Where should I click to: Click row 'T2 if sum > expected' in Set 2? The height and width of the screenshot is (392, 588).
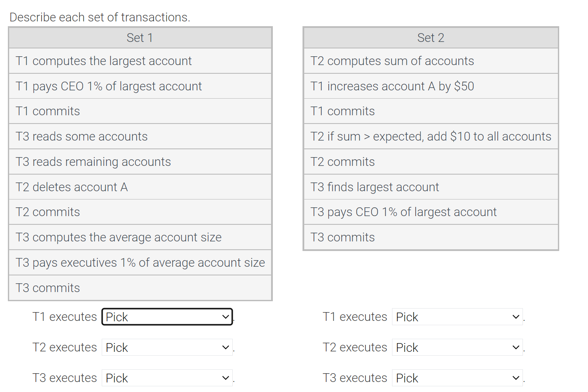431,137
